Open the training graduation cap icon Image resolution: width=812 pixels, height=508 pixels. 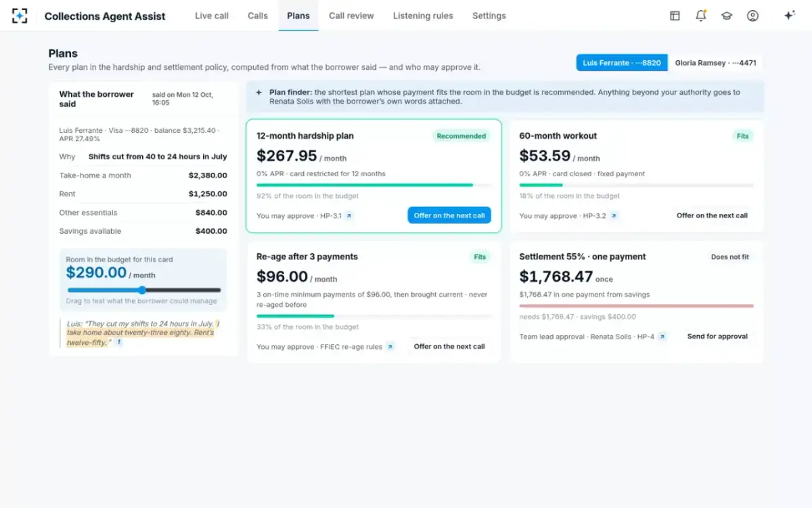coord(727,16)
